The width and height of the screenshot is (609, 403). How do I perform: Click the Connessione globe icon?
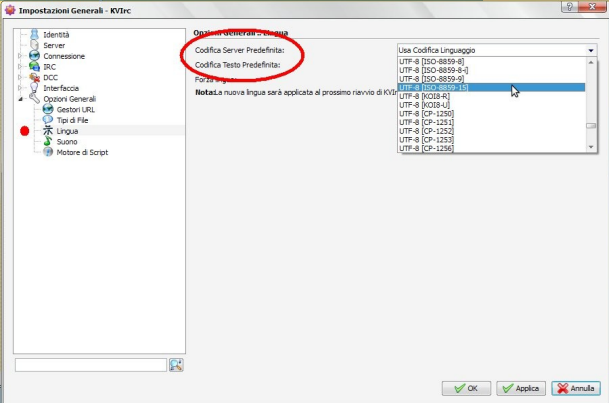pos(35,56)
